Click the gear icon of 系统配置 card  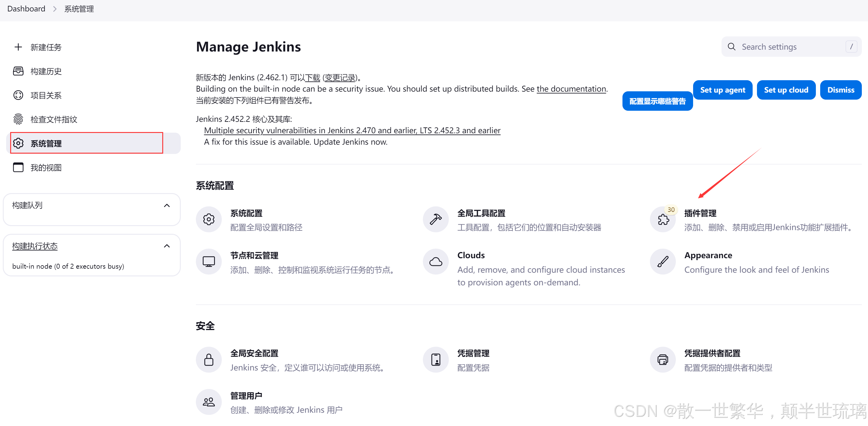point(209,219)
